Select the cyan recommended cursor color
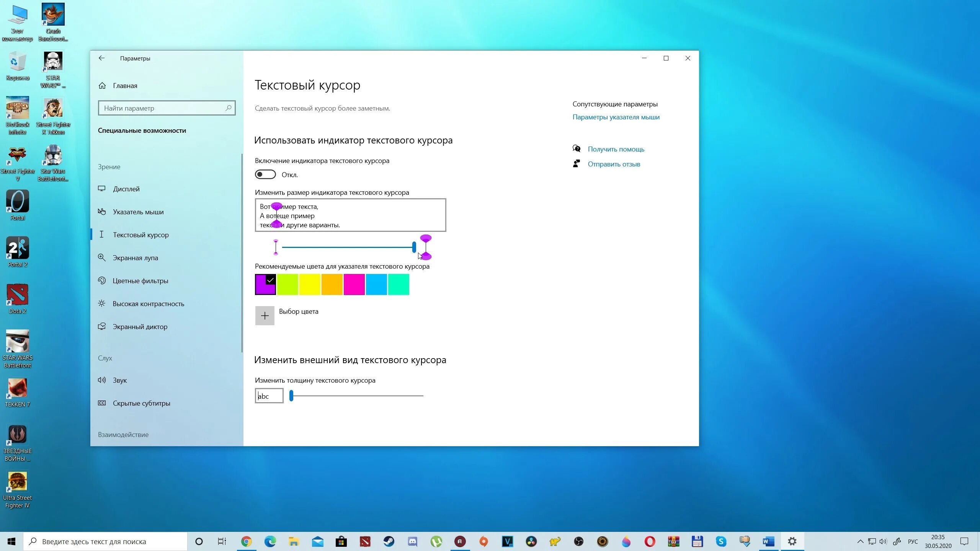Image resolution: width=980 pixels, height=551 pixels. 376,284
